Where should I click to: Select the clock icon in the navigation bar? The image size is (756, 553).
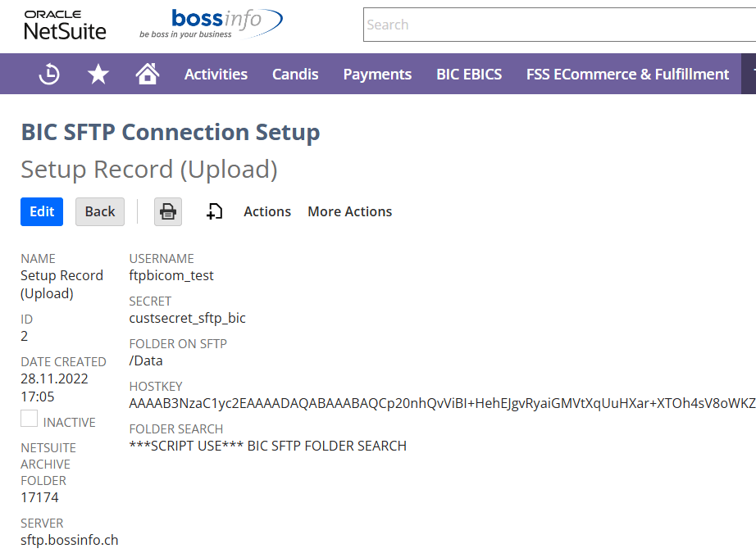tap(48, 74)
